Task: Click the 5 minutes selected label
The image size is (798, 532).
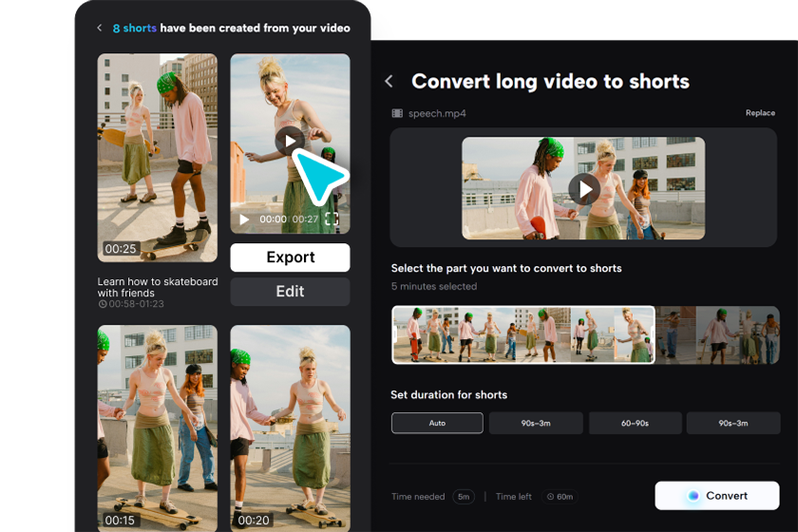Action: point(434,286)
